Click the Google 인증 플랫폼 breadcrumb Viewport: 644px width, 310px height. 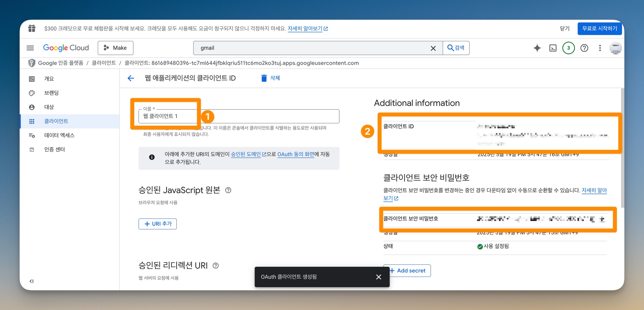[x=61, y=63]
